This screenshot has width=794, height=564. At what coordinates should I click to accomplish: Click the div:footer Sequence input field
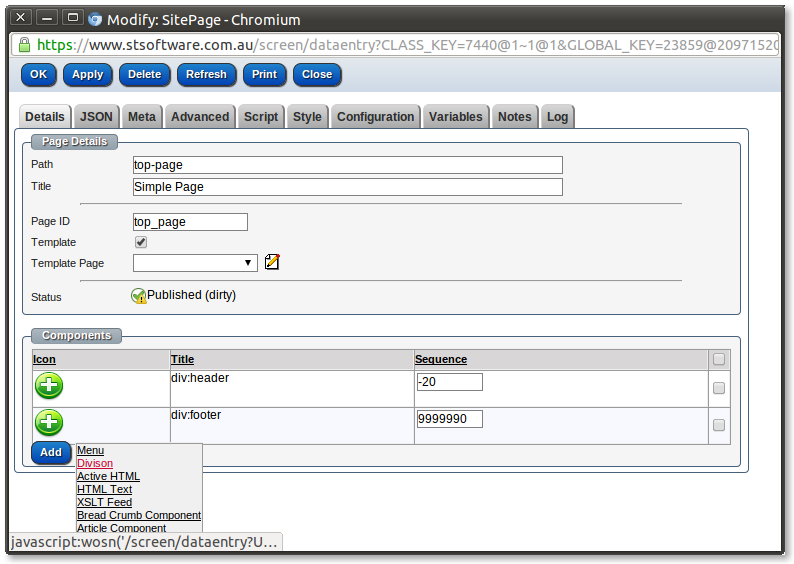pos(449,419)
